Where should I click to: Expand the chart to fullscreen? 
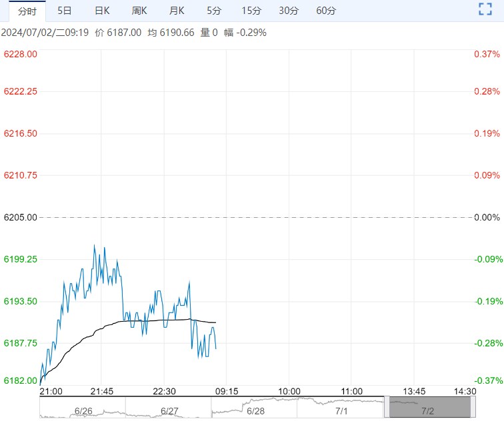tap(485, 9)
